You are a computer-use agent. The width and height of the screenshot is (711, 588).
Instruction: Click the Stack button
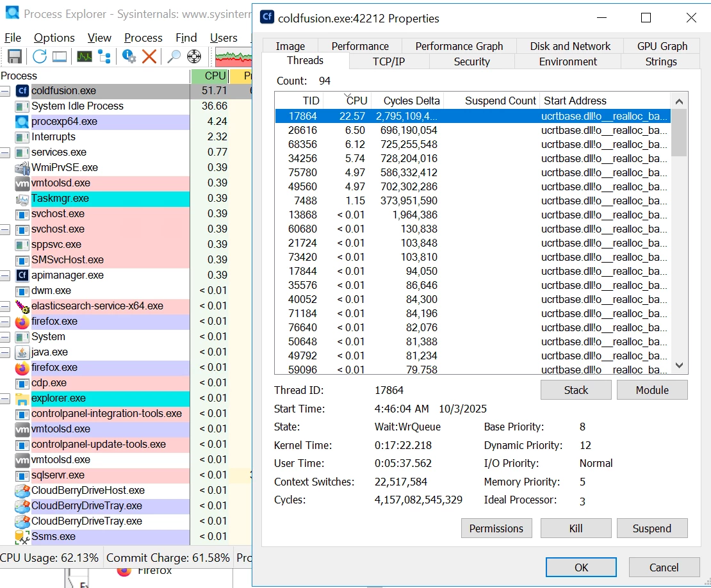click(x=576, y=390)
